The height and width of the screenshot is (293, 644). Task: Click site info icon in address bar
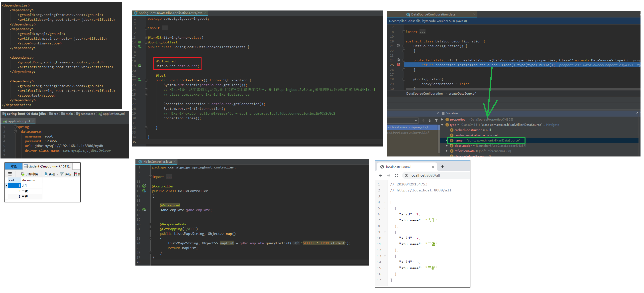point(407,175)
